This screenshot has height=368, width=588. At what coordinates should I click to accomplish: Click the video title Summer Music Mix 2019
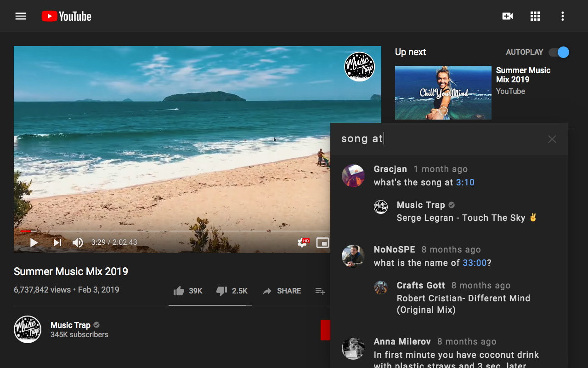(71, 271)
